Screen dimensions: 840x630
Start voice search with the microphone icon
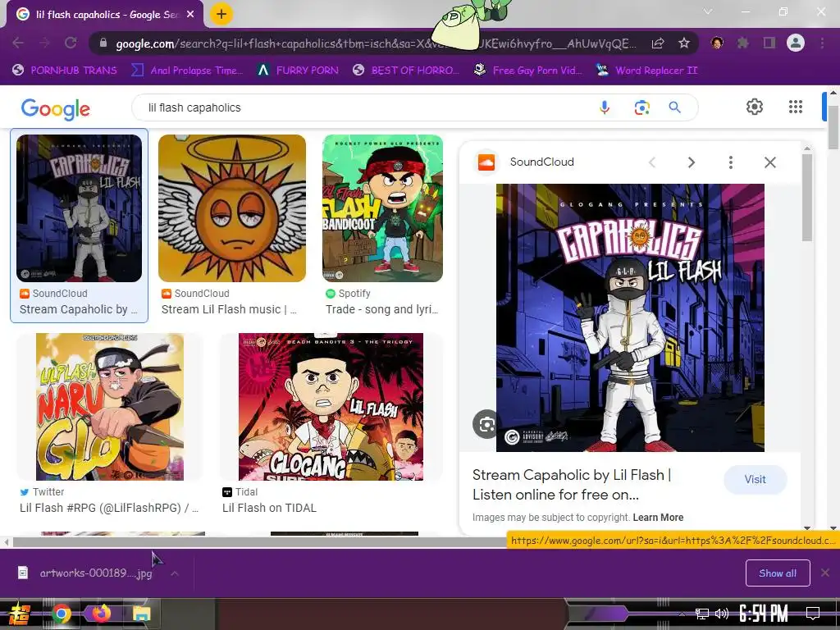pos(605,107)
